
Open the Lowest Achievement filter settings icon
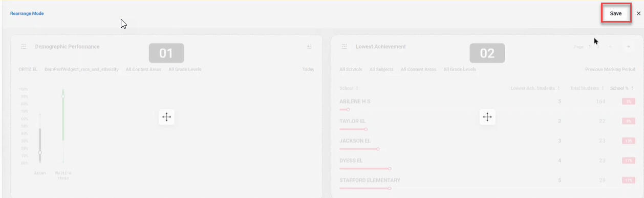pyautogui.click(x=345, y=47)
